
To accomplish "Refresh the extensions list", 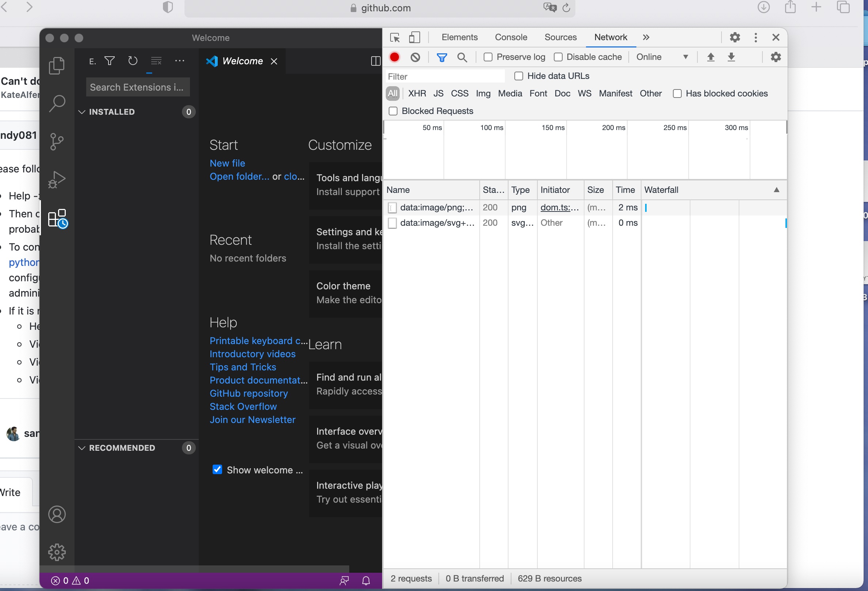I will tap(133, 61).
